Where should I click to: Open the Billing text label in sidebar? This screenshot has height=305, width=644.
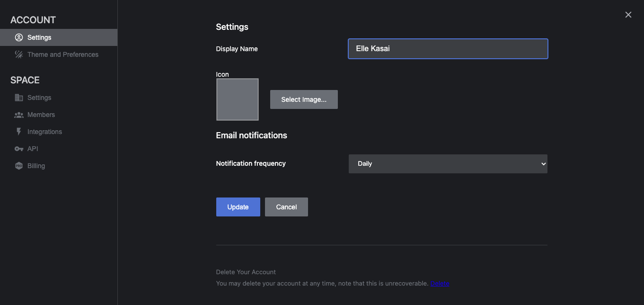point(36,166)
